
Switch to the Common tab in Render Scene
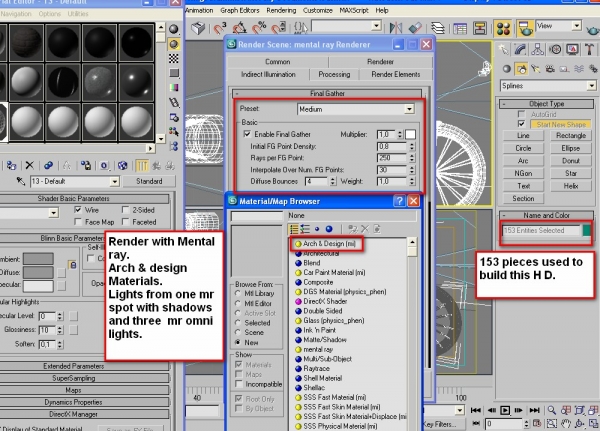278,62
